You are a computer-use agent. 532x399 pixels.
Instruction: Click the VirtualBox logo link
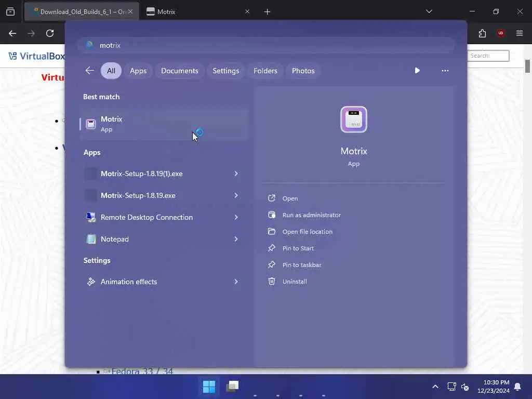(x=37, y=56)
